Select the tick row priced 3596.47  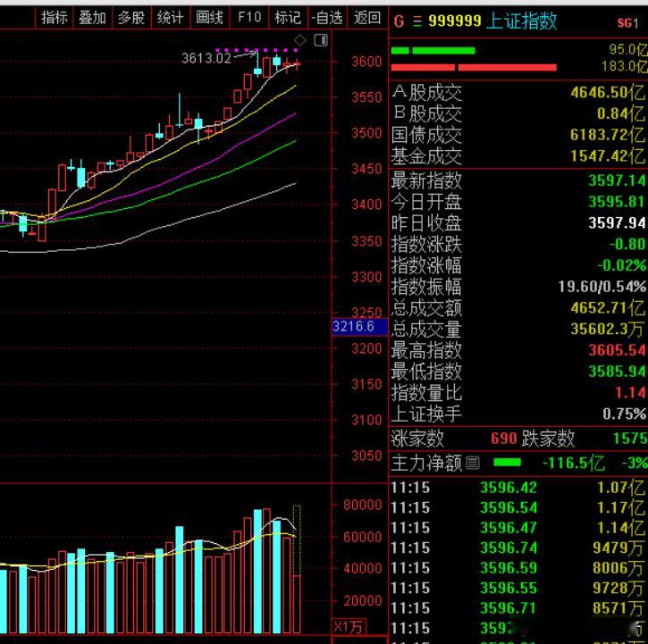(x=518, y=528)
